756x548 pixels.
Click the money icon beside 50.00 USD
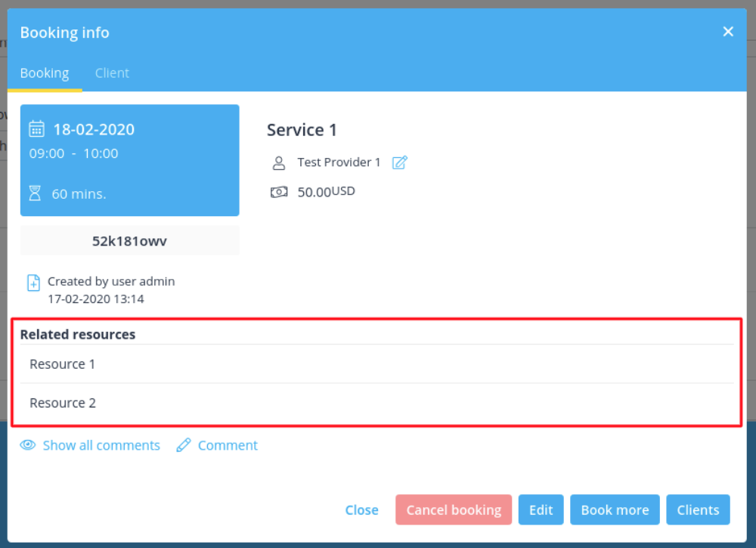click(279, 192)
